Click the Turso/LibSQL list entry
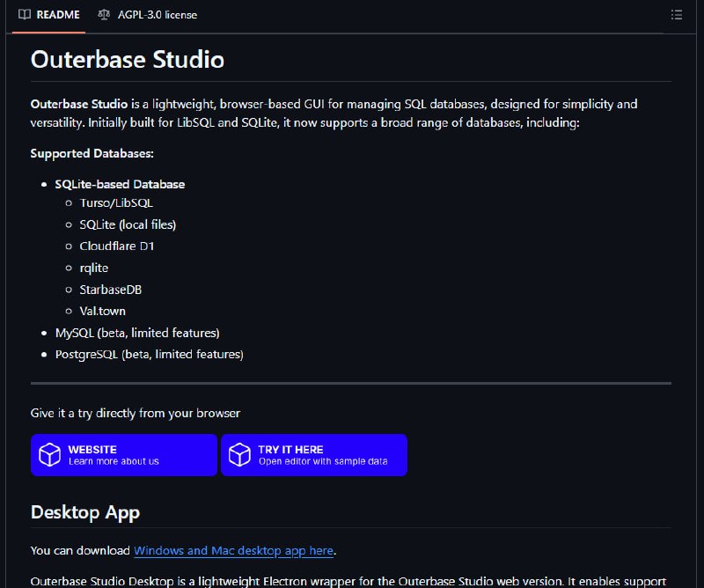The height and width of the screenshot is (588, 704). (x=116, y=203)
